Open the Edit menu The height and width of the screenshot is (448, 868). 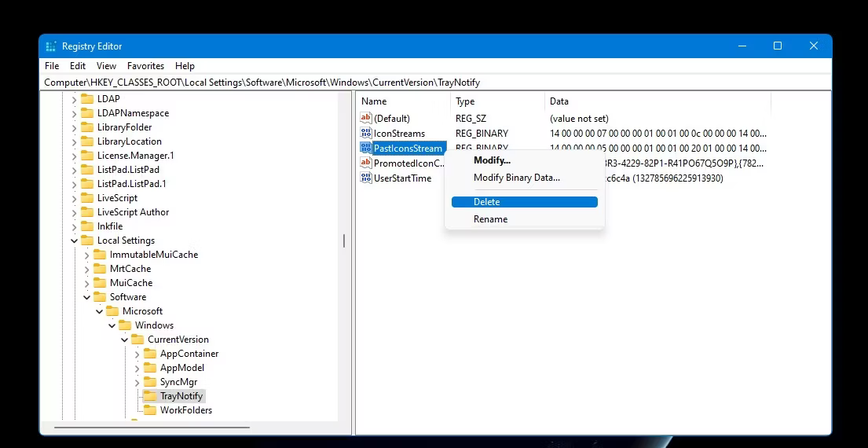[78, 66]
